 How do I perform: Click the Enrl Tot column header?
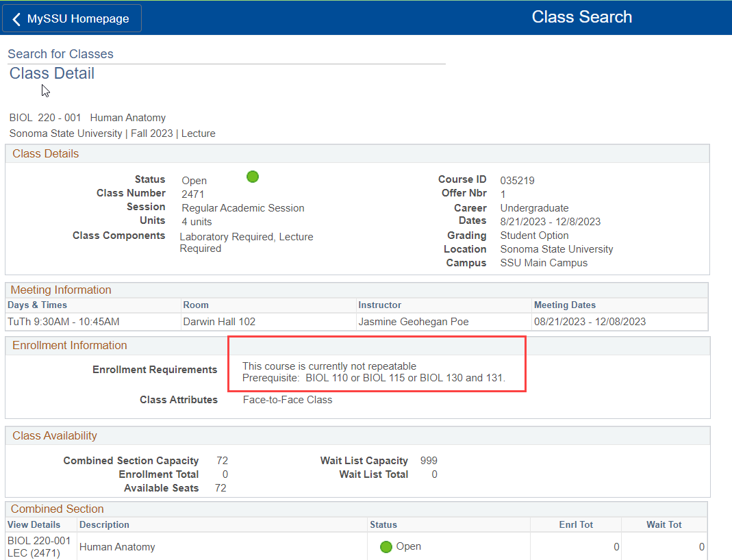(x=576, y=524)
